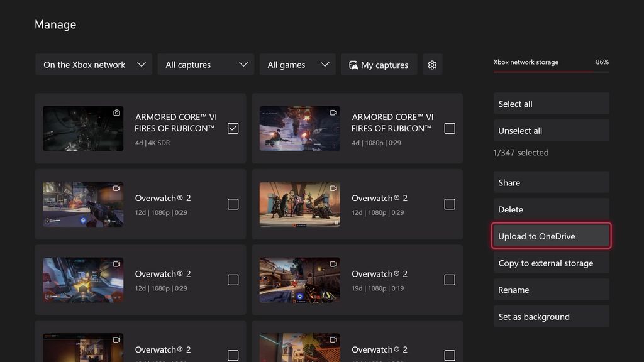Screen dimensions: 644x362
Task: Uncheck the selected Armored Core VI capture
Action: (x=233, y=128)
